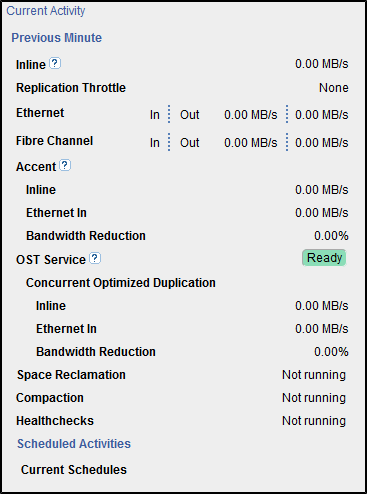
Task: Select the Space Reclamation Not running status
Action: click(314, 375)
